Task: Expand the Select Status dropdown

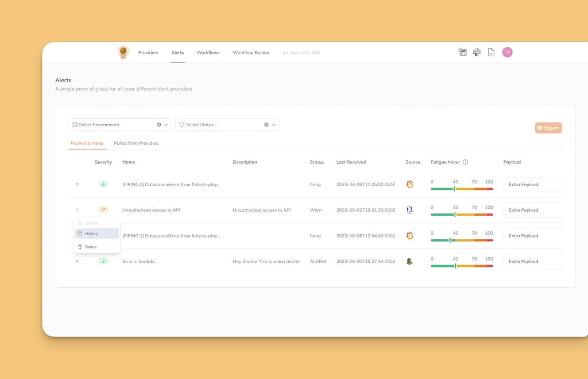Action: coord(273,125)
